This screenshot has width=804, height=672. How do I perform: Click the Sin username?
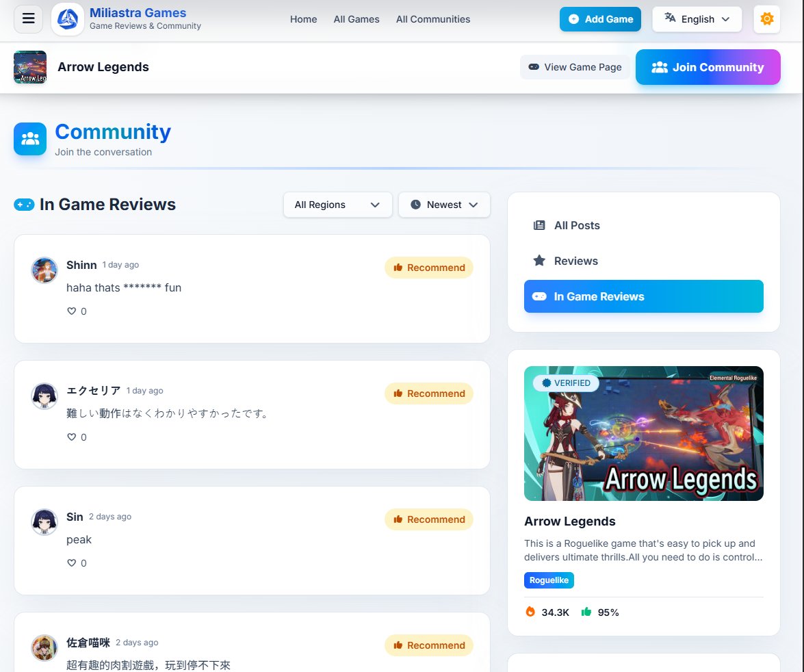[x=75, y=517]
